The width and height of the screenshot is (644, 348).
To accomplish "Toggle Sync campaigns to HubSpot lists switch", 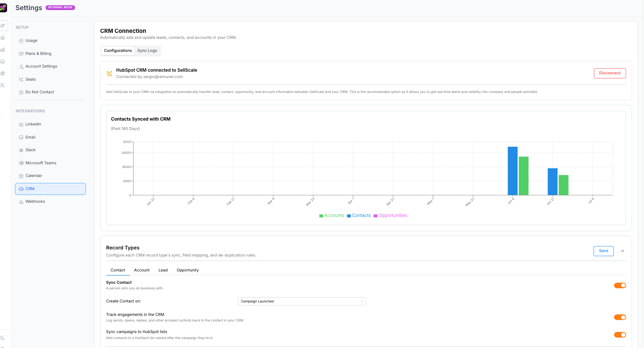I will (620, 335).
